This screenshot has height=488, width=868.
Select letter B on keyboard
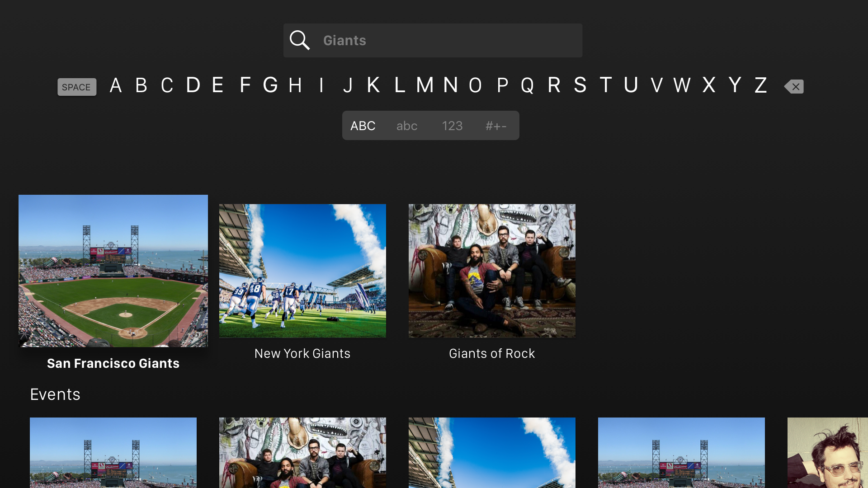point(142,85)
